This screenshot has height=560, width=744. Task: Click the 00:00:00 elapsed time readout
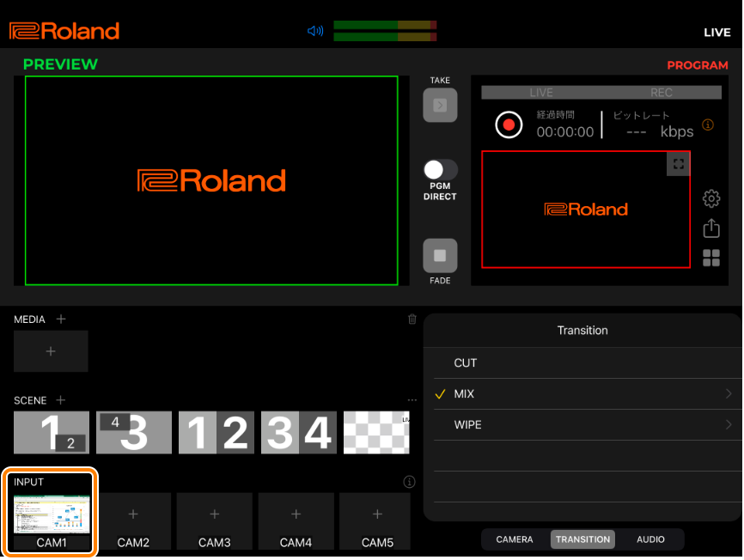click(565, 131)
